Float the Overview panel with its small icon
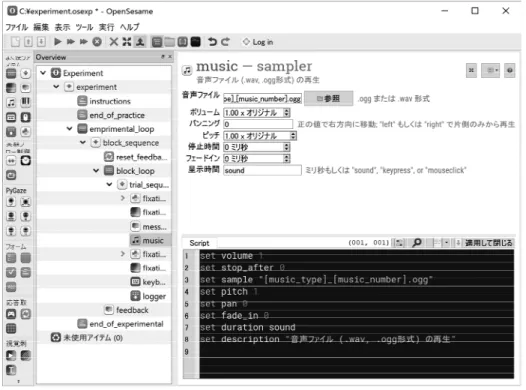 (x=163, y=57)
